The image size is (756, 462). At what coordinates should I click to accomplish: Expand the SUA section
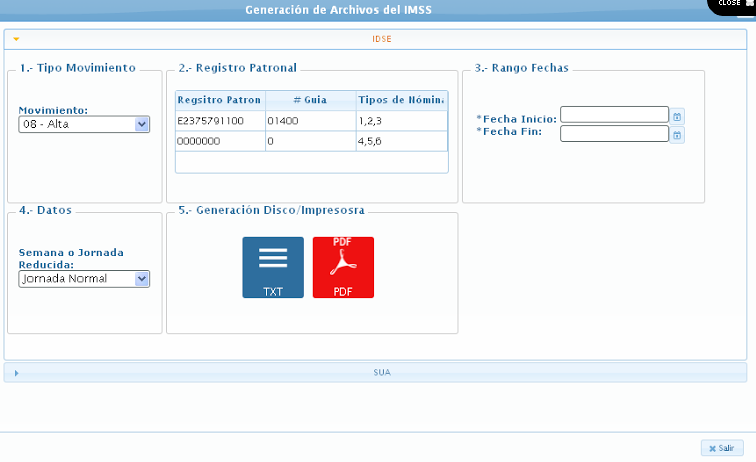[17, 372]
